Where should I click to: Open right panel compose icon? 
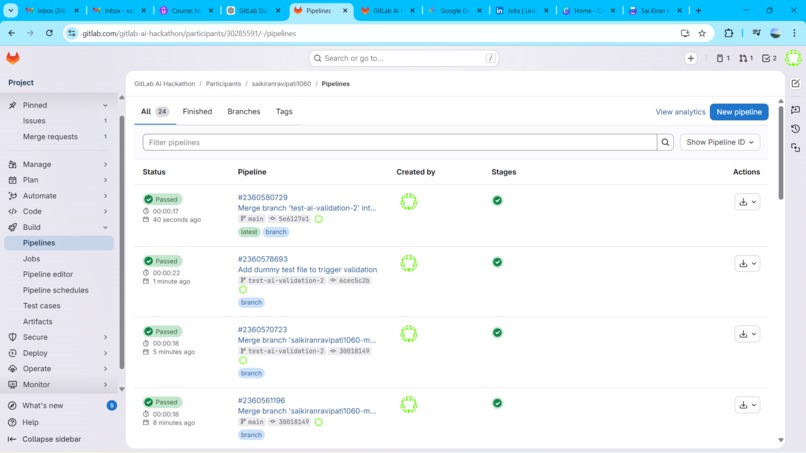coord(795,84)
